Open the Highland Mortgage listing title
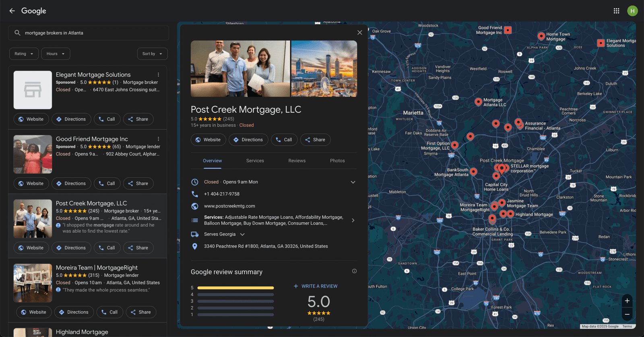This screenshot has height=337, width=644. tap(82, 332)
